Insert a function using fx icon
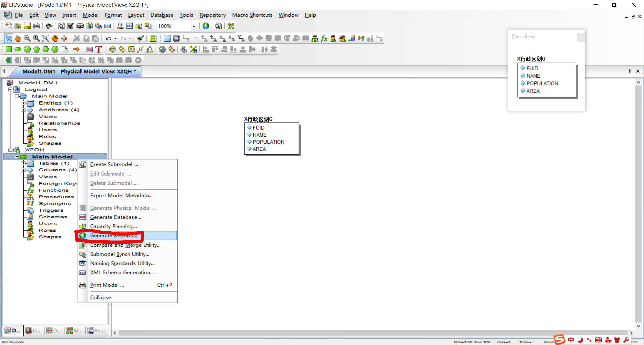The width and height of the screenshot is (644, 345). coord(324,38)
